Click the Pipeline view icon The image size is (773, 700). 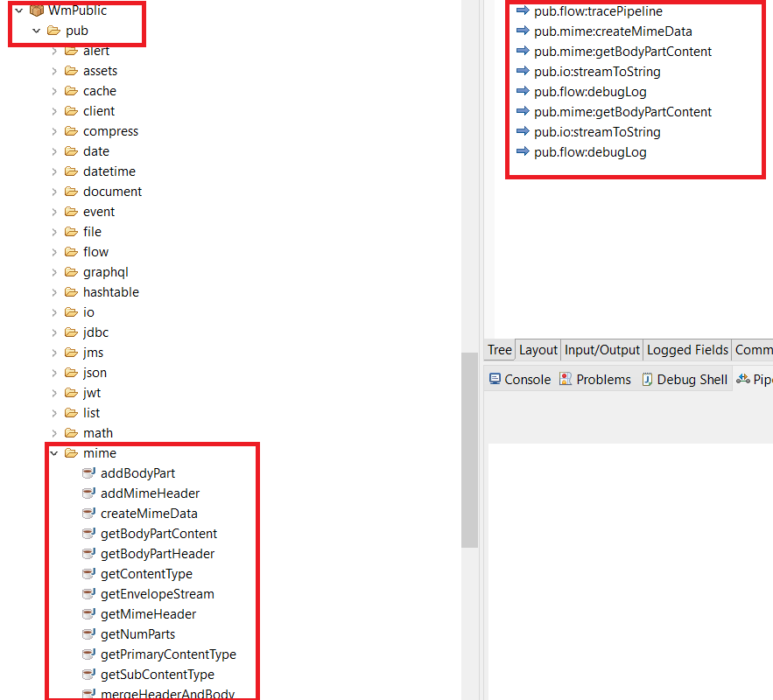(x=746, y=379)
